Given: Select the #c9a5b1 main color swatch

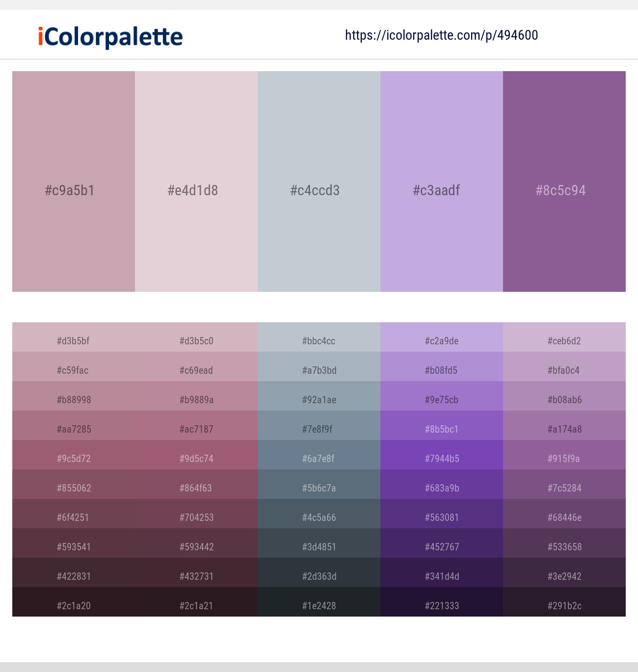Looking at the screenshot, I should [74, 181].
